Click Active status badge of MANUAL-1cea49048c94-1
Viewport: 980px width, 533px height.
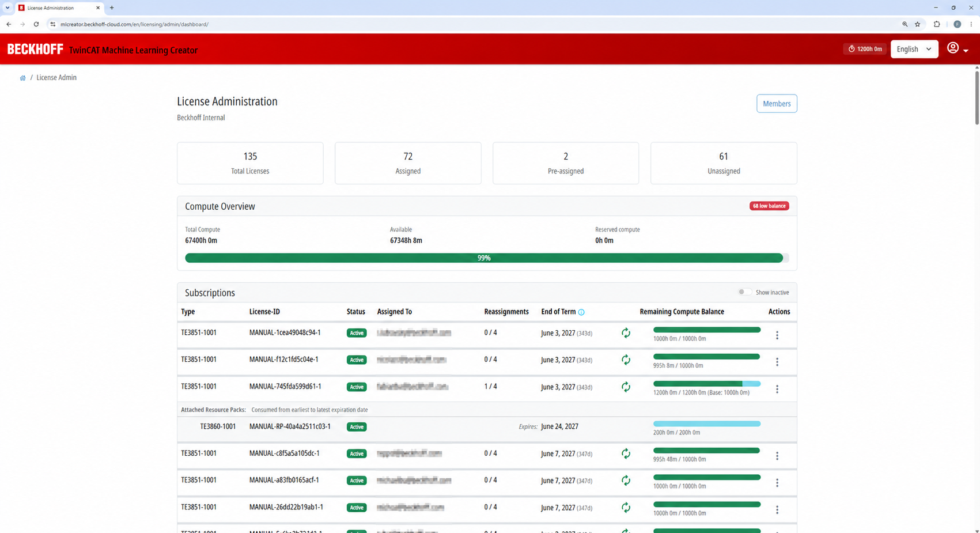click(x=357, y=333)
